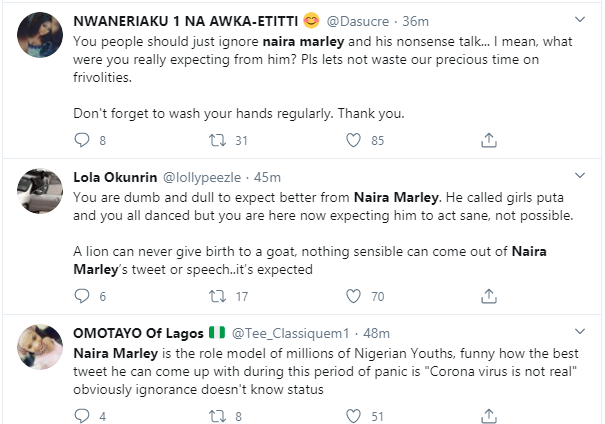Viewport: 605px width, 424px height.
Task: Share Lola Okunrin's tweet
Action: [x=488, y=296]
